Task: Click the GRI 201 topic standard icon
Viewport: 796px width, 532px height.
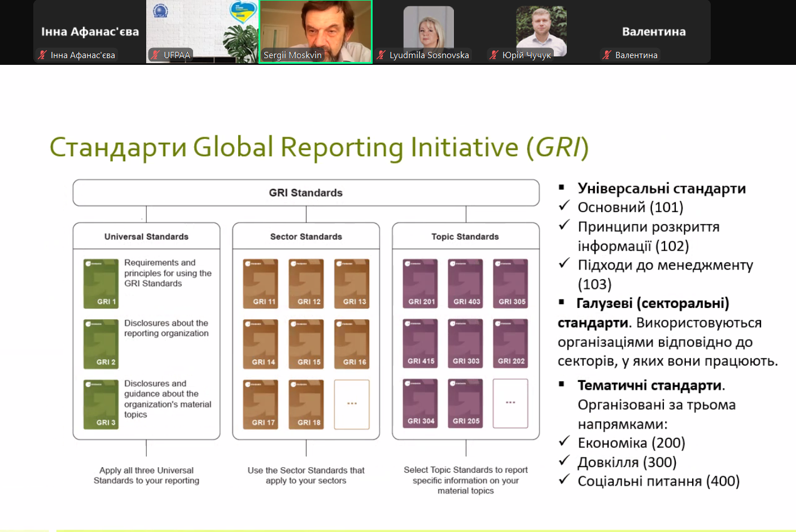Action: pyautogui.click(x=420, y=283)
